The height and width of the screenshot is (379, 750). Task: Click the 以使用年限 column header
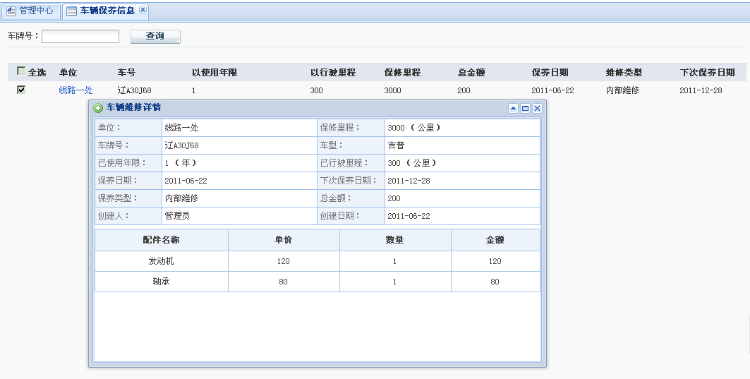[x=214, y=73]
